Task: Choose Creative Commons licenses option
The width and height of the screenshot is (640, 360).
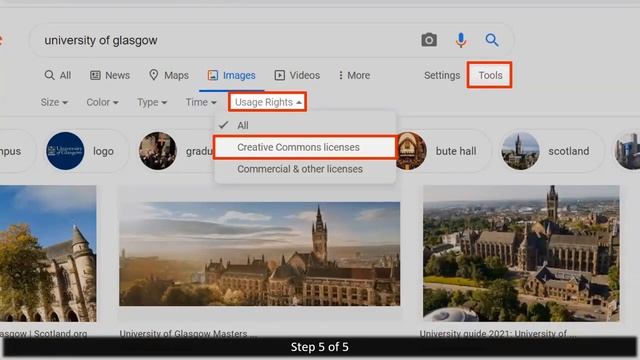Action: 305,147
